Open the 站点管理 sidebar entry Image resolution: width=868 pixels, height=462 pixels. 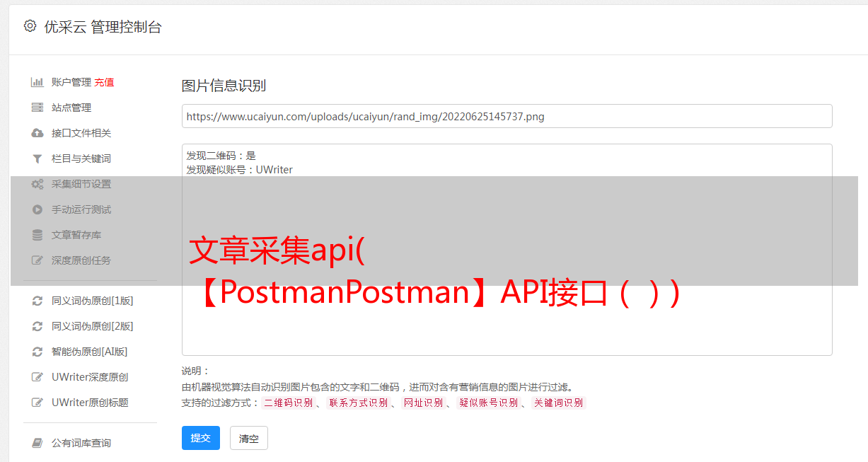[71, 108]
